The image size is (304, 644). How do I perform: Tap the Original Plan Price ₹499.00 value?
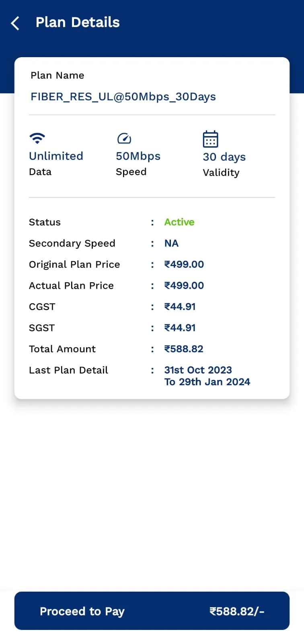[x=184, y=264]
